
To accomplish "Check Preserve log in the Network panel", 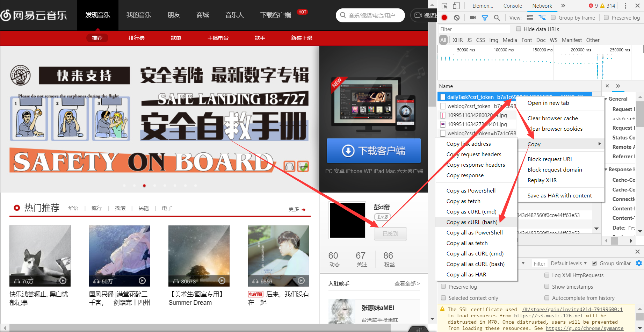I will tap(606, 17).
